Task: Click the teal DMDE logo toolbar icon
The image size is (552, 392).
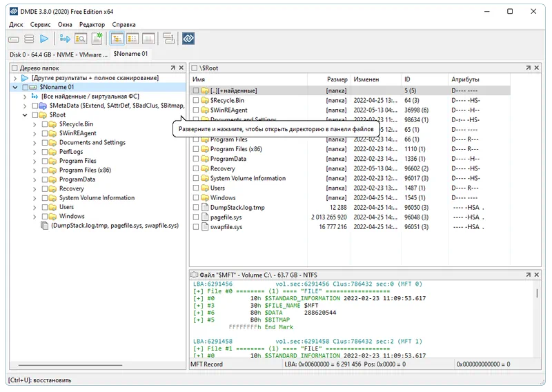Action: pyautogui.click(x=188, y=39)
